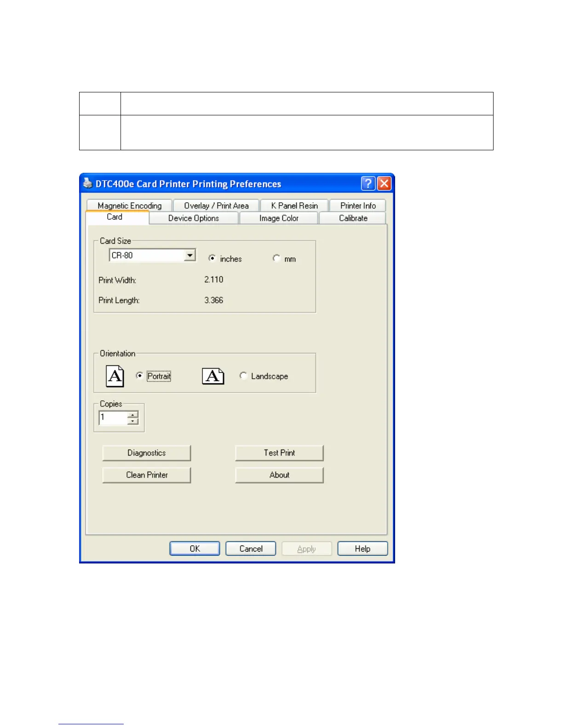Click the title bar help question mark
The width and height of the screenshot is (563, 728).
(368, 184)
